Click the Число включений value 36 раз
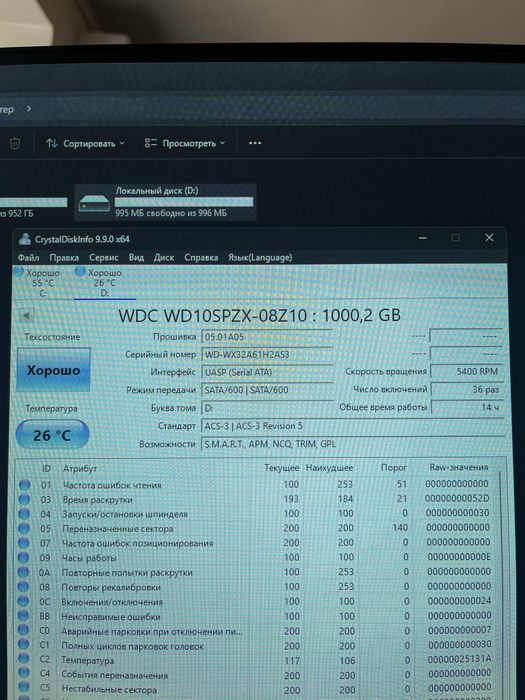Image resolution: width=525 pixels, height=700 pixels. [x=467, y=389]
